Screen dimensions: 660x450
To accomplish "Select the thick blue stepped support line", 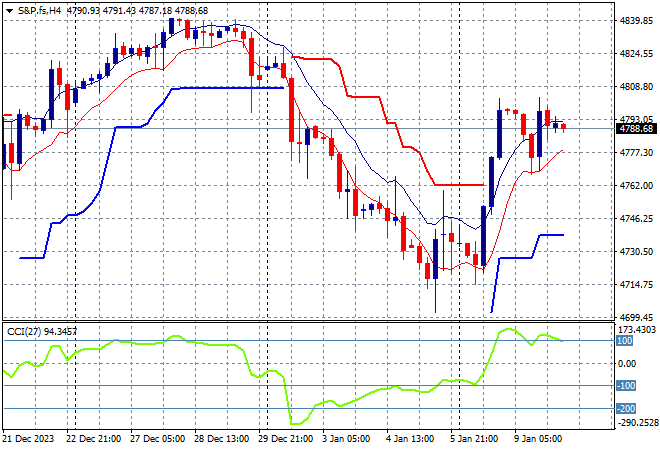I will point(230,88).
